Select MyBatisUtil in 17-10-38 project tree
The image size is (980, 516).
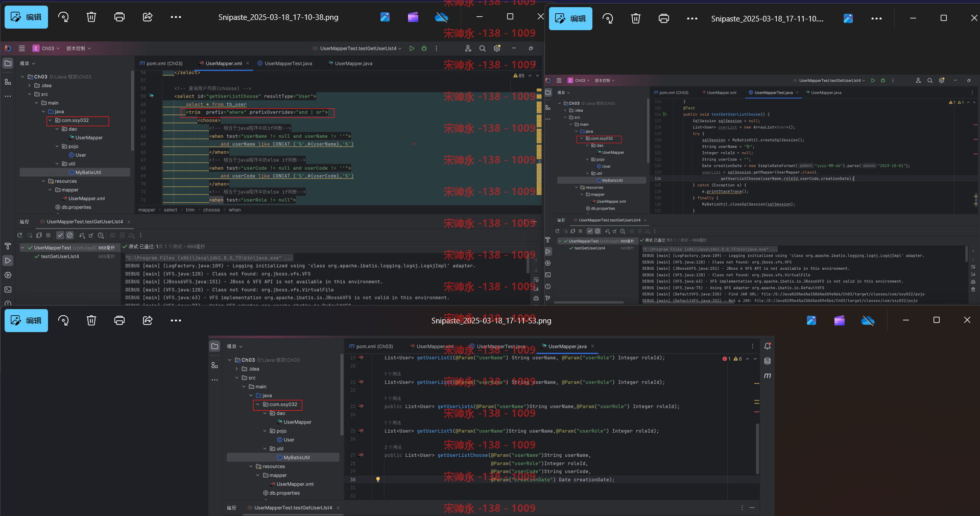75,173
